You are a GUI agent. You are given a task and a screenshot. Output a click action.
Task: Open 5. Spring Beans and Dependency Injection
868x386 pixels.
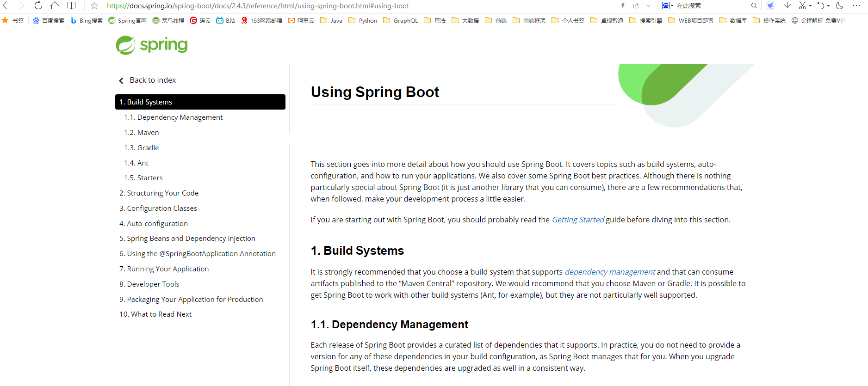[x=187, y=239]
